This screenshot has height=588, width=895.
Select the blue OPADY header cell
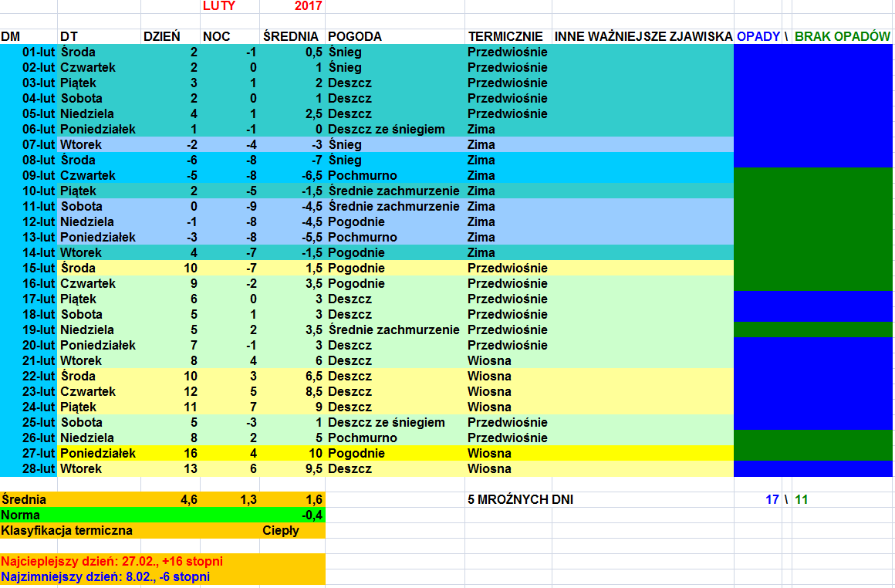[x=758, y=36]
